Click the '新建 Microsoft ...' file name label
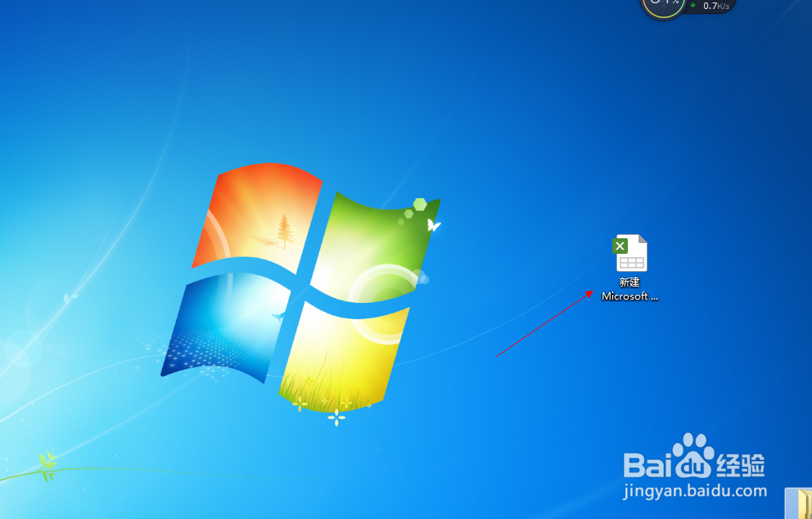The height and width of the screenshot is (519, 812). 629,289
